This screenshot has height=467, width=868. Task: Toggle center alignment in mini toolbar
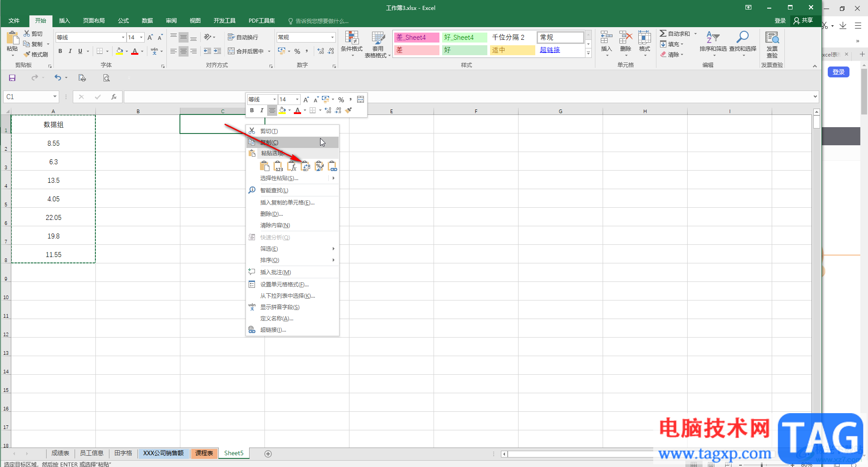point(272,110)
